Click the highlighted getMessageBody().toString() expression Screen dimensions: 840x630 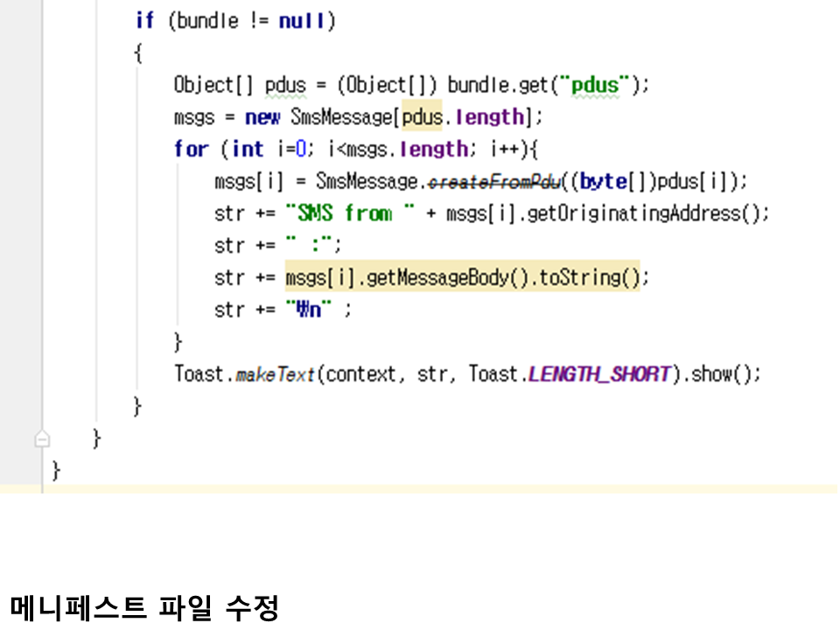(x=462, y=278)
